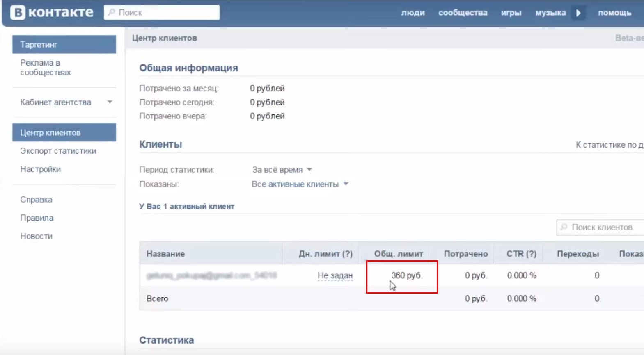Open the Справка link
644x355 pixels.
36,200
